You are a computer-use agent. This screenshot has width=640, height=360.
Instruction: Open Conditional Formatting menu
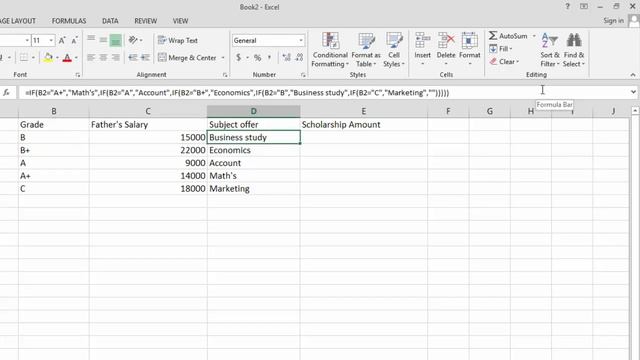(330, 50)
